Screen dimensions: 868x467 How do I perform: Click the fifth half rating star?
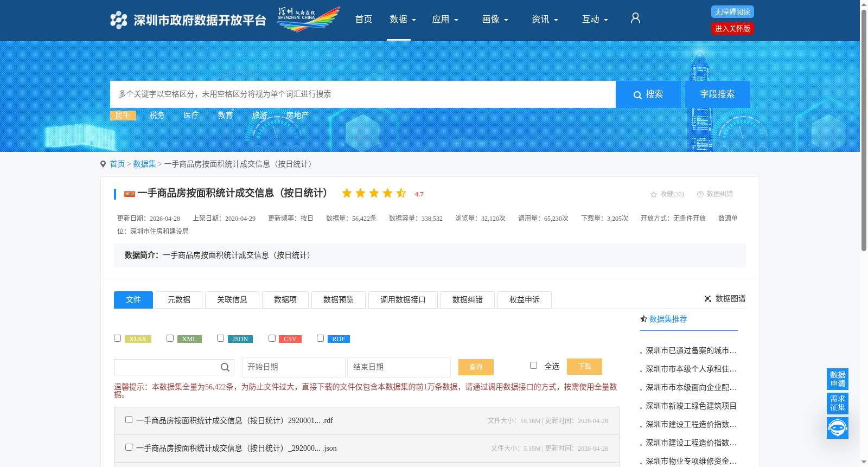[x=401, y=193]
